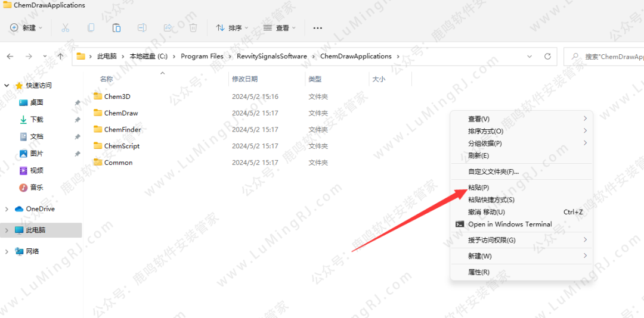The height and width of the screenshot is (318, 644).
Task: Click Open in Windows Terminal menu entry
Action: click(x=510, y=225)
